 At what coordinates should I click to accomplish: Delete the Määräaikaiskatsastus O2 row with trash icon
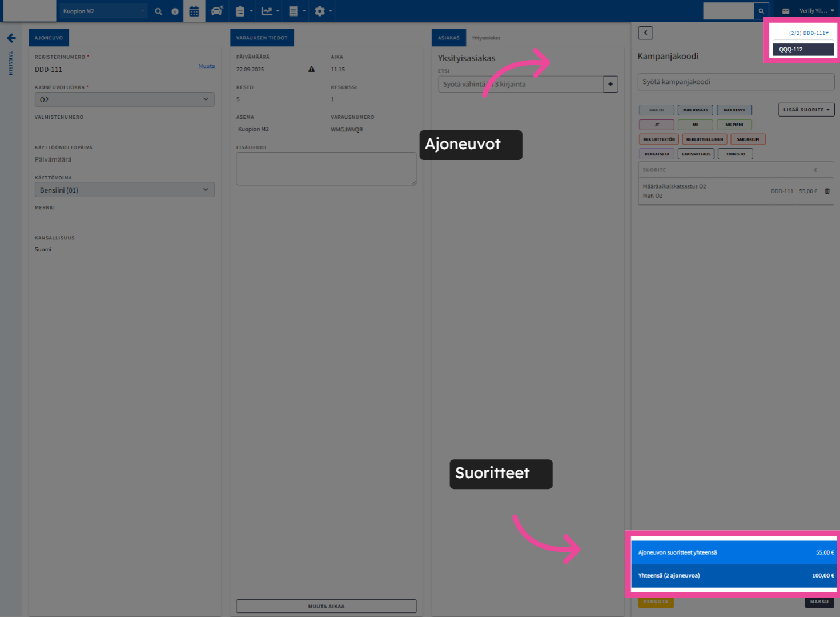click(827, 191)
